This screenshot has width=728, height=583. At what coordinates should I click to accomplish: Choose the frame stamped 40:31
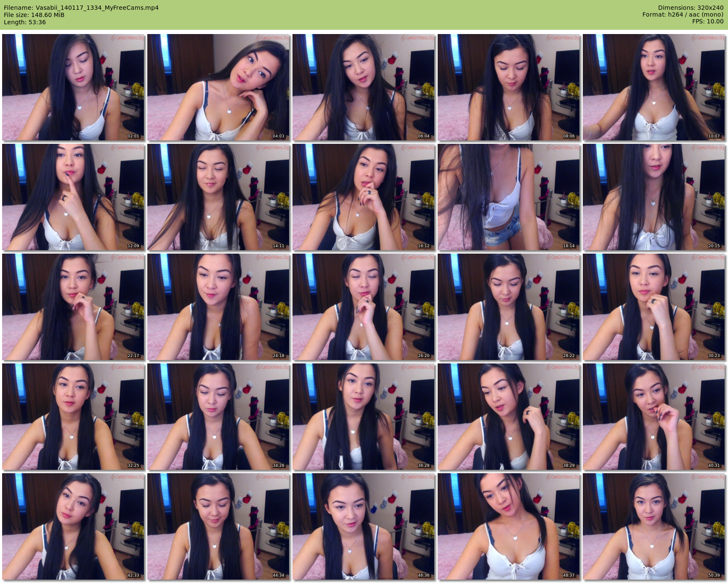[x=654, y=417]
